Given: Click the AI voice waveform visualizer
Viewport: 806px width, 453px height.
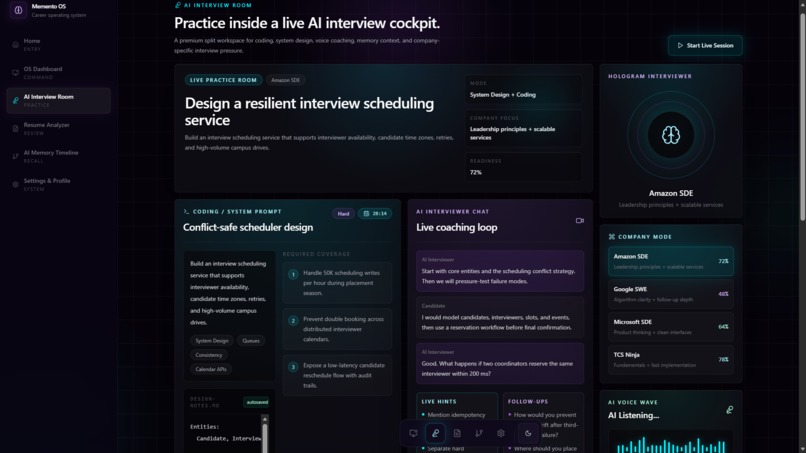Looking at the screenshot, I should (671, 443).
